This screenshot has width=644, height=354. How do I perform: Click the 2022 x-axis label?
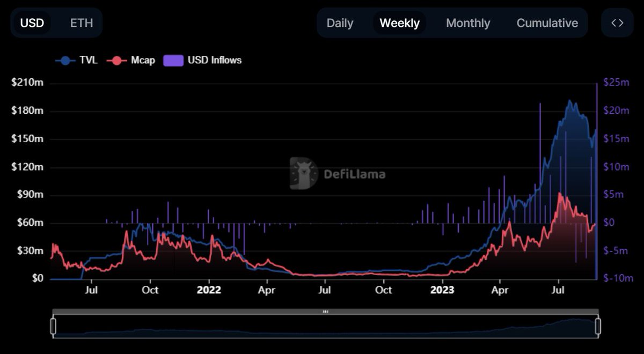209,290
